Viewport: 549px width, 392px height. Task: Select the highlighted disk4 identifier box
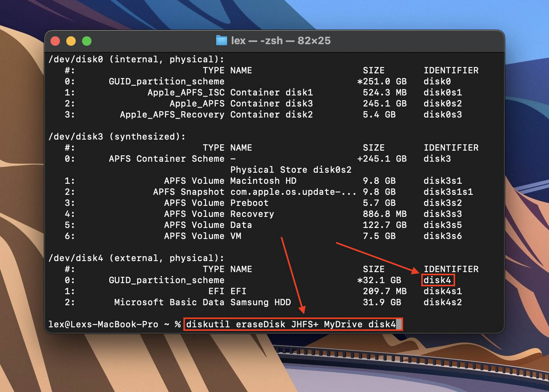coord(438,280)
